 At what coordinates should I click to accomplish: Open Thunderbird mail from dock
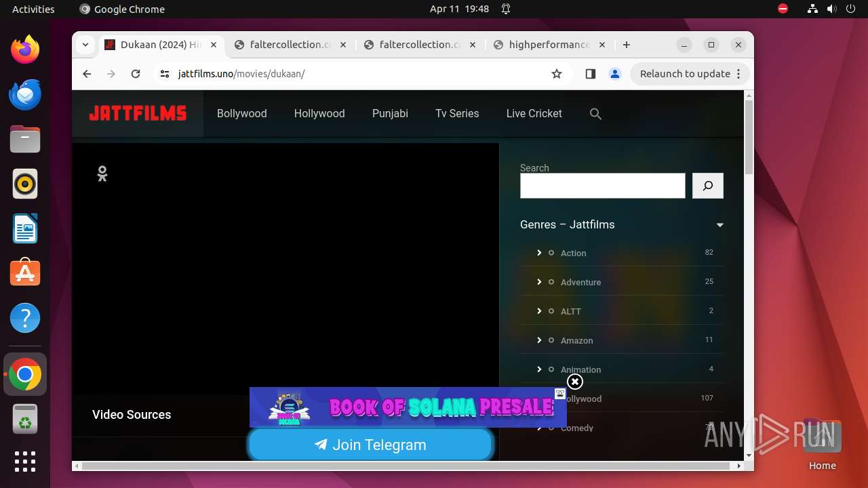[x=25, y=94]
